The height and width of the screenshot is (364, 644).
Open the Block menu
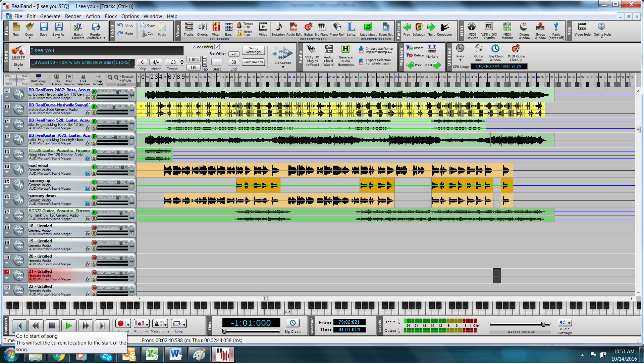(111, 16)
